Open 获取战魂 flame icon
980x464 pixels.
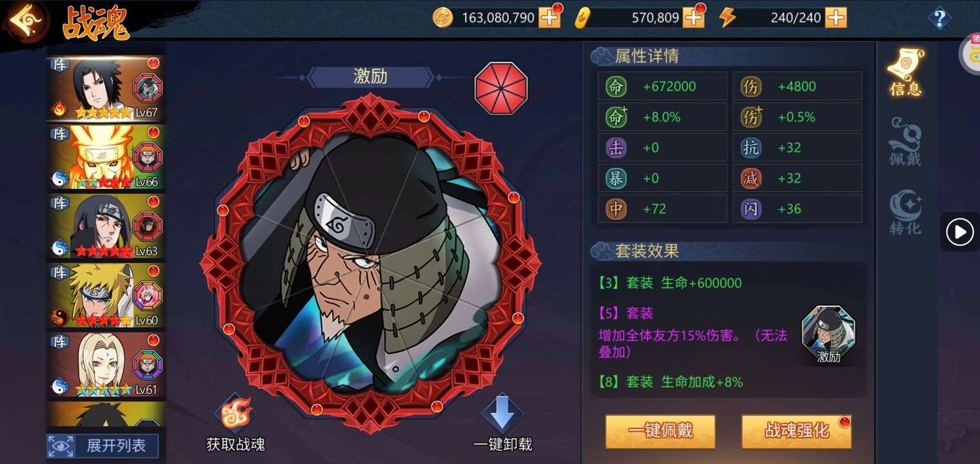click(236, 414)
